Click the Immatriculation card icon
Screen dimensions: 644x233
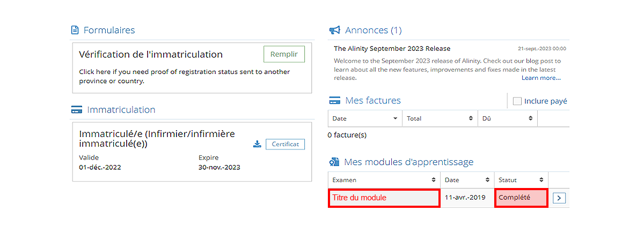(76, 110)
